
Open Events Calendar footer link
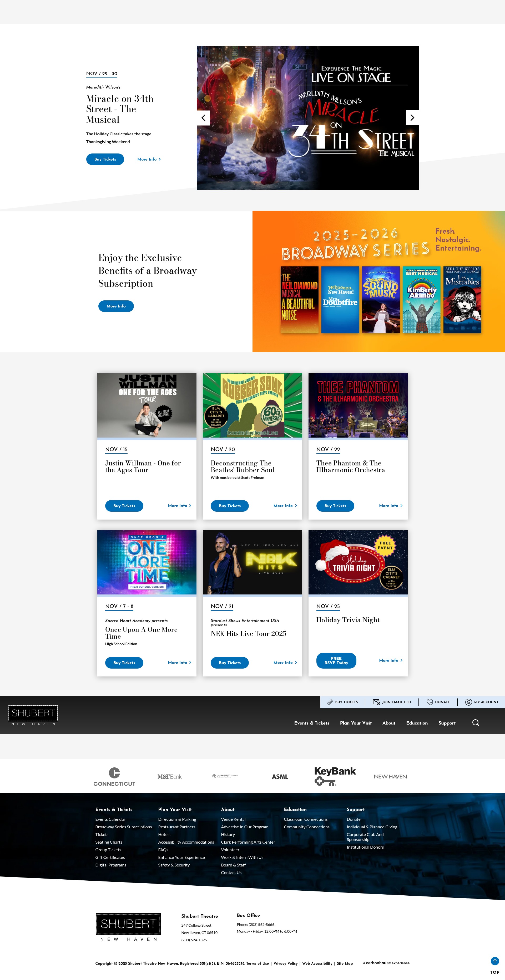110,819
